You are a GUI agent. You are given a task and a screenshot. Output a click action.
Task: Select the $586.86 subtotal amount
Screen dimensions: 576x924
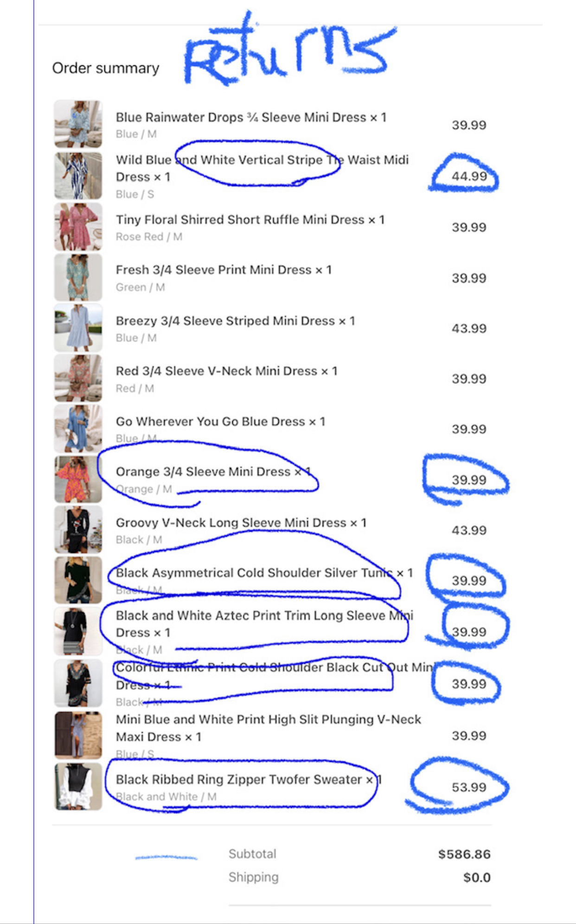[464, 854]
